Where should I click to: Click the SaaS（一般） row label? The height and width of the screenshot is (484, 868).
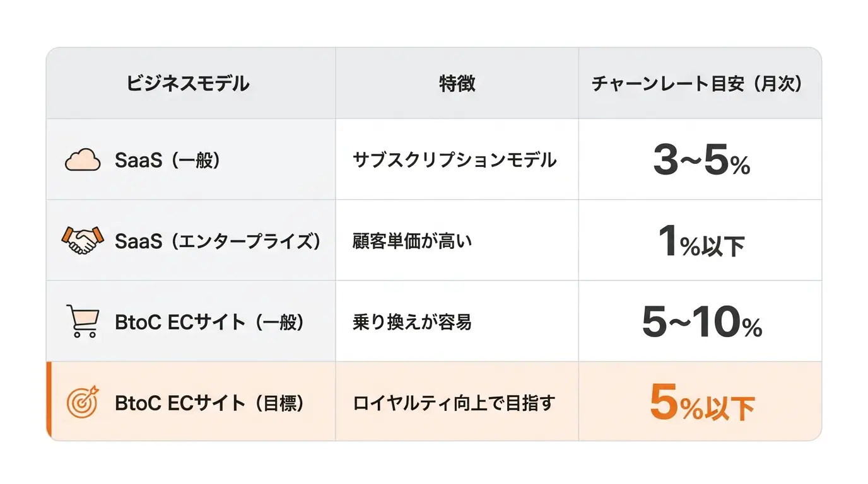[x=170, y=161]
